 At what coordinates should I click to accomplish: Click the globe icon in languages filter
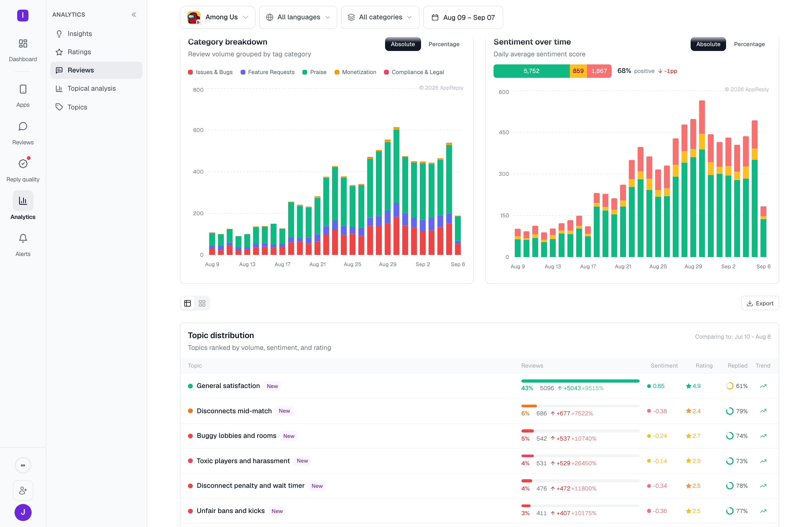(x=270, y=17)
